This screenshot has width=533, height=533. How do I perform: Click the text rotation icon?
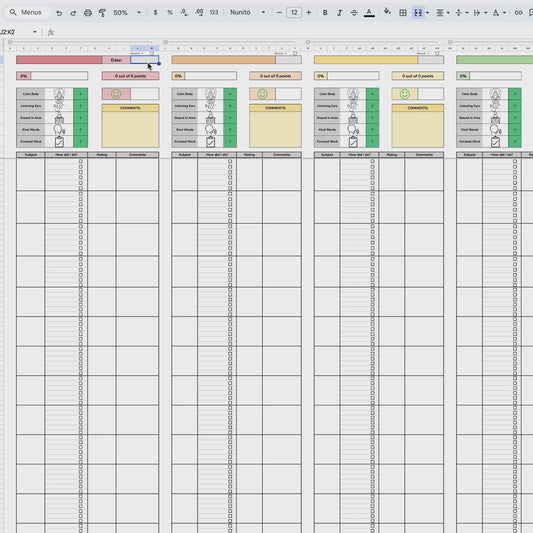tap(496, 13)
